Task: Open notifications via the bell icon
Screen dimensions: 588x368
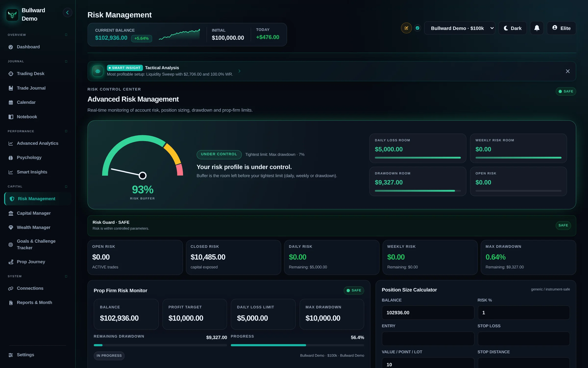Action: [537, 28]
